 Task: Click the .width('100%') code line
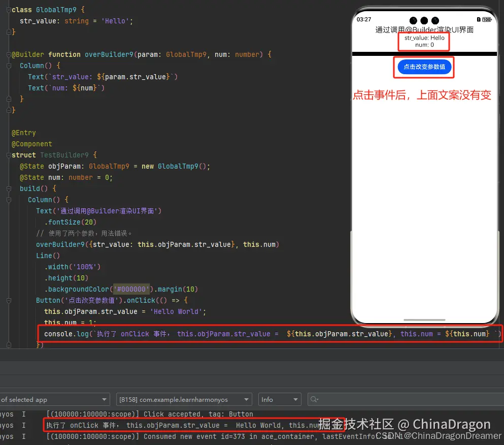(72, 267)
